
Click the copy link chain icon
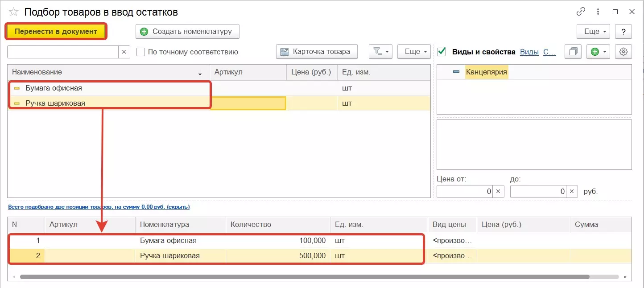point(581,12)
